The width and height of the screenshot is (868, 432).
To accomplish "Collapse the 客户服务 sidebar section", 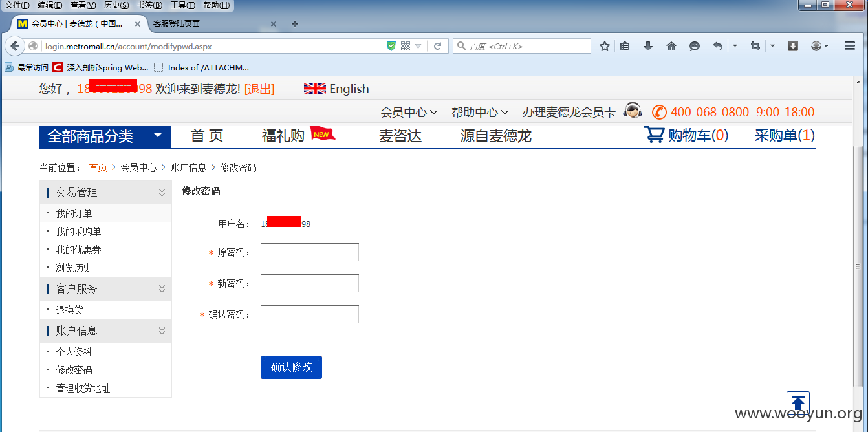I will [162, 288].
